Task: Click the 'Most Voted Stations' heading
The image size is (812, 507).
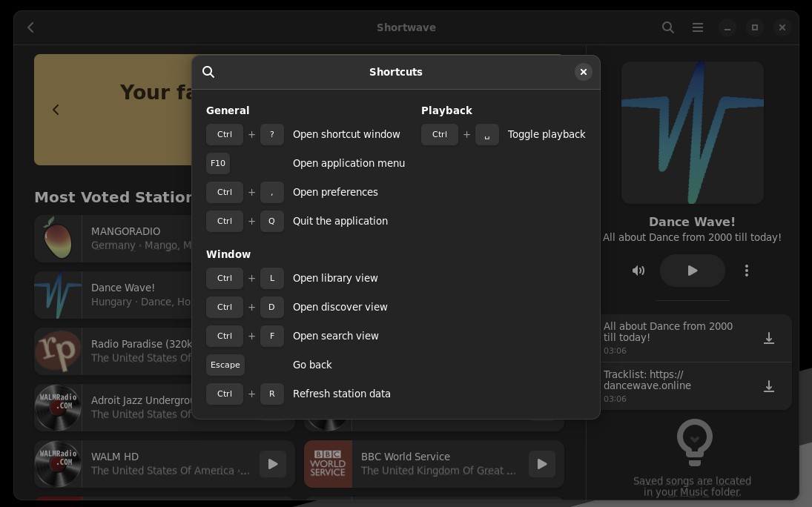Action: tap(113, 197)
